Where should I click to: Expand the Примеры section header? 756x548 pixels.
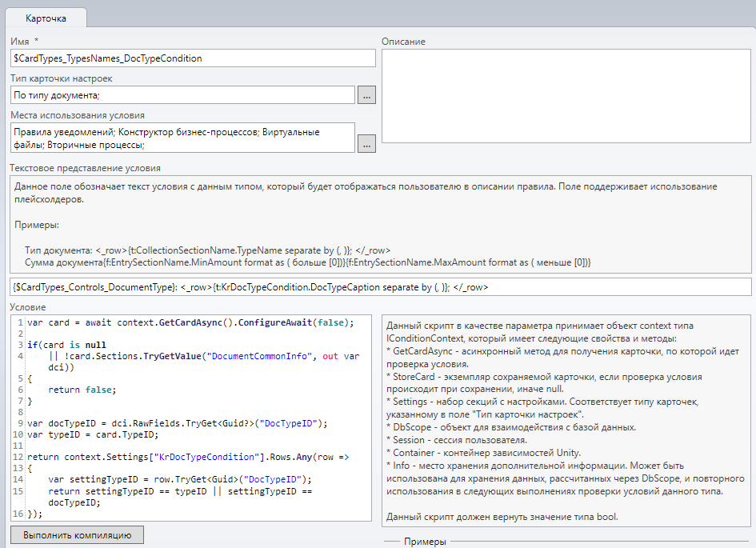pos(425,542)
